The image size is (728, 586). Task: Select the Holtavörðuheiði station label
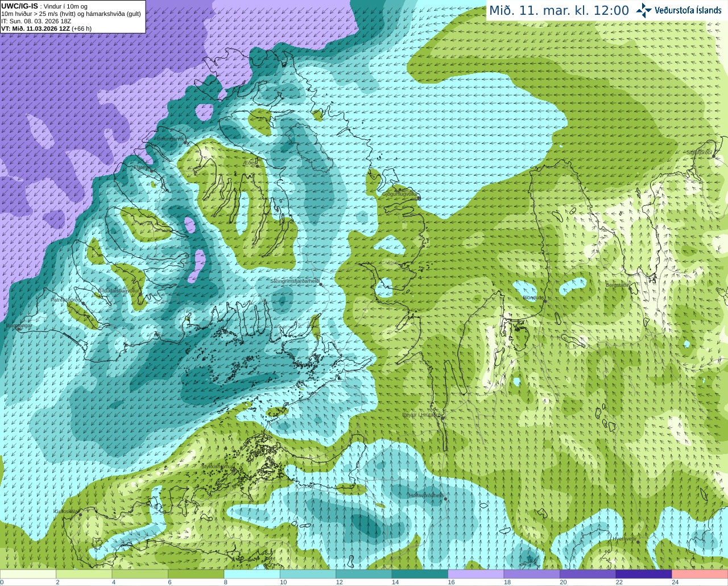pyautogui.click(x=427, y=496)
